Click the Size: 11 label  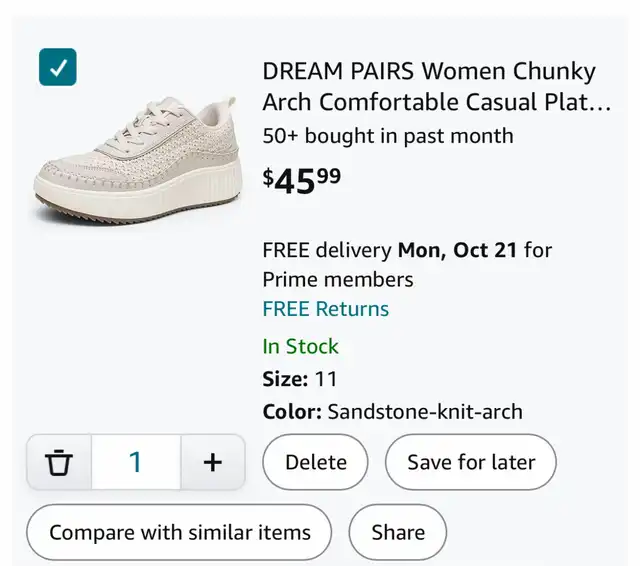click(x=300, y=379)
